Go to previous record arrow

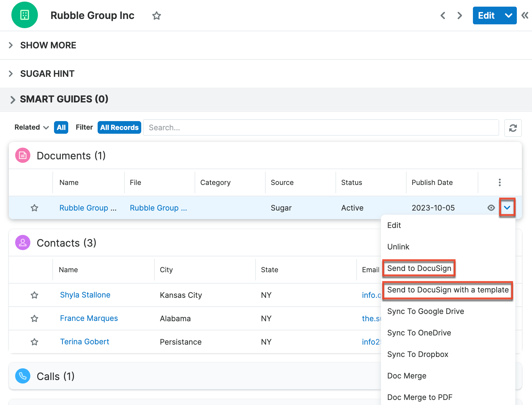443,15
